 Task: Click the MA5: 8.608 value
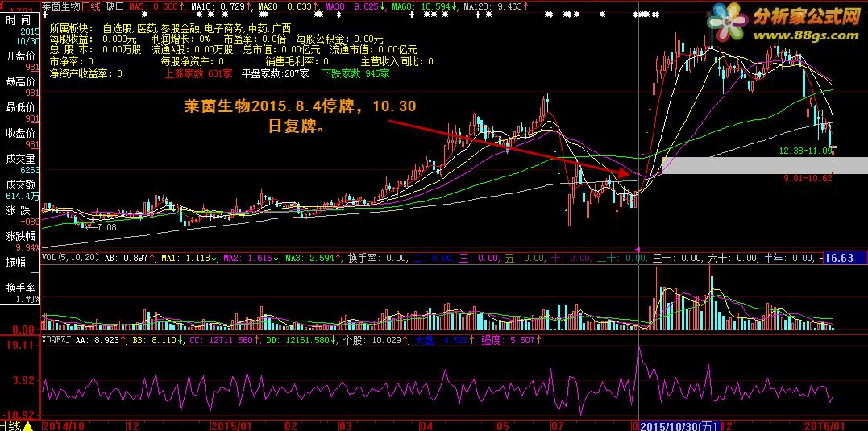(x=156, y=7)
